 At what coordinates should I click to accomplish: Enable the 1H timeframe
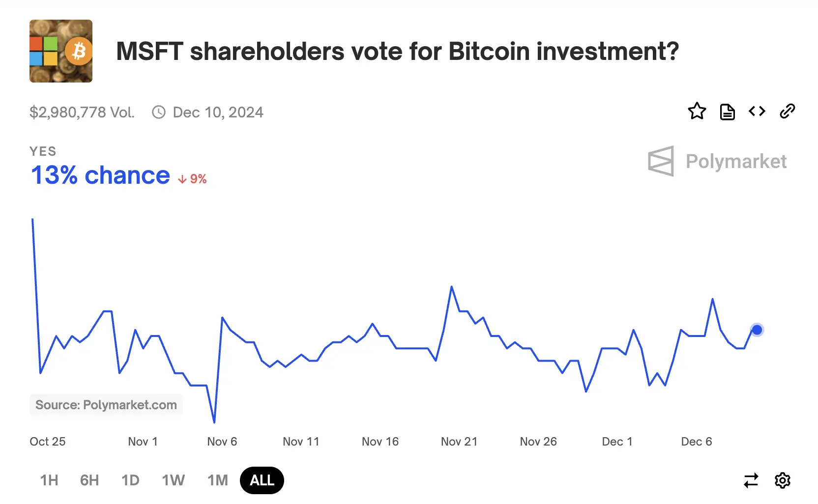[49, 480]
